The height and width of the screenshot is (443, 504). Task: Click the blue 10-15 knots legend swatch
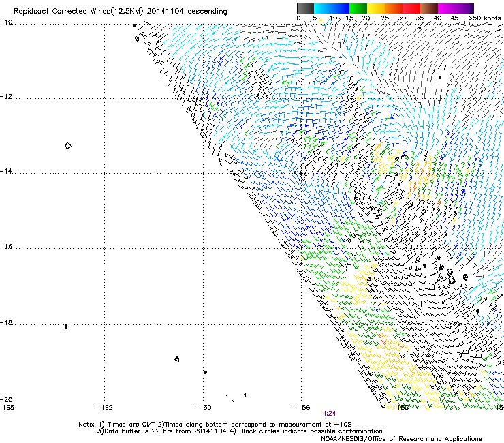tap(341, 8)
